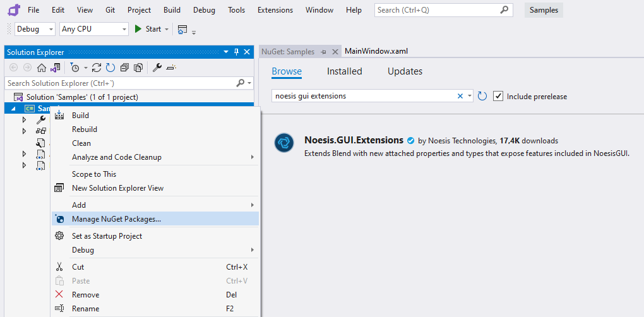The width and height of the screenshot is (644, 317).
Task: Click the Solution 'Samples' icon in the tree
Action: click(x=18, y=97)
